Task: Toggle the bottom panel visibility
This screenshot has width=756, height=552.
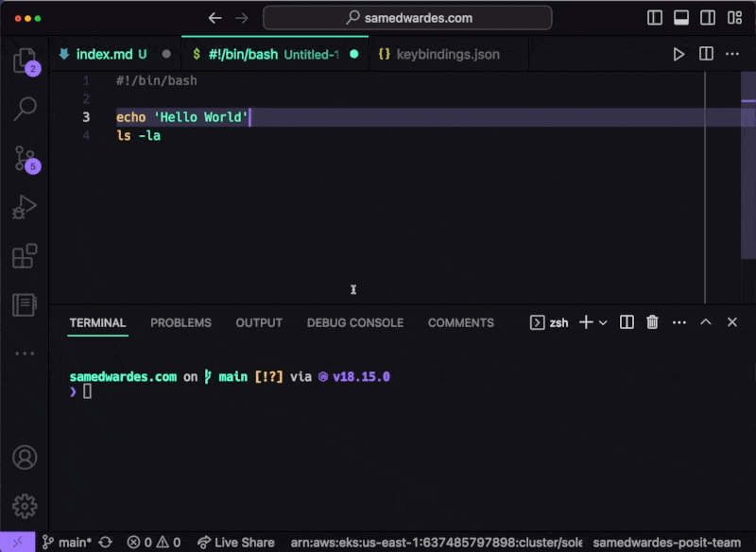Action: click(x=679, y=17)
